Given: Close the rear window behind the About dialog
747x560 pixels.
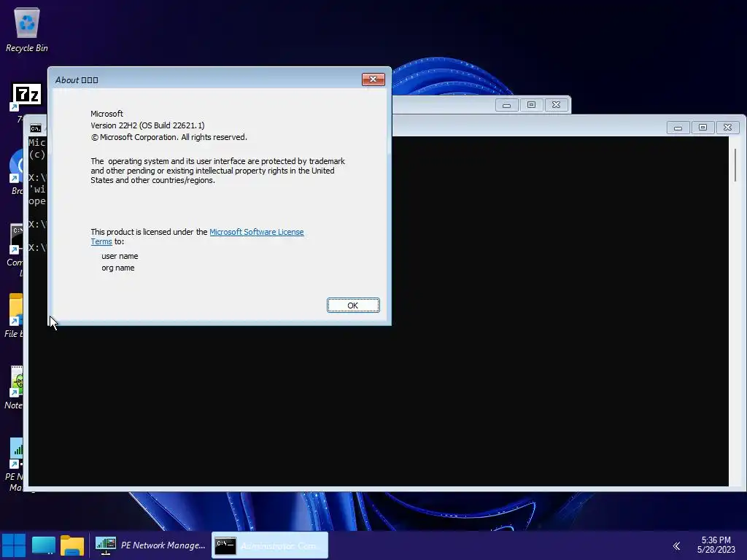Looking at the screenshot, I should click(x=556, y=105).
